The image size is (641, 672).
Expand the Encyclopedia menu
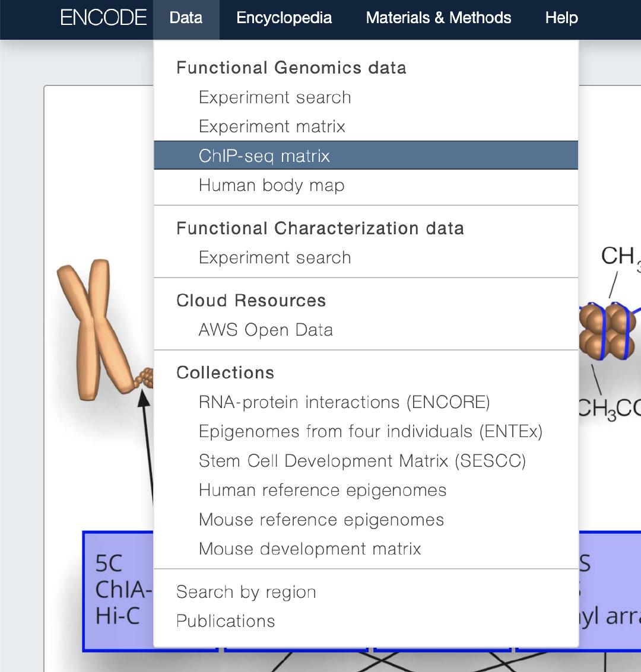(284, 18)
